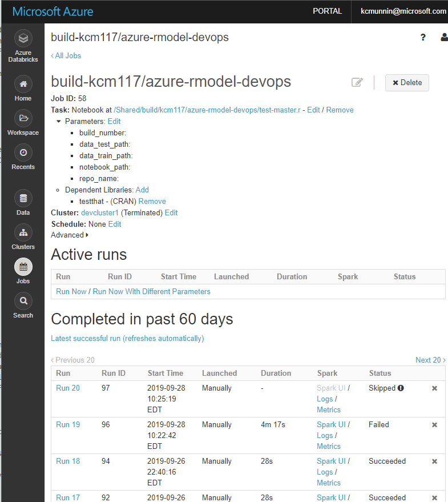The height and width of the screenshot is (502, 448).
Task: Select the Failed status of Run 19
Action: 379,424
